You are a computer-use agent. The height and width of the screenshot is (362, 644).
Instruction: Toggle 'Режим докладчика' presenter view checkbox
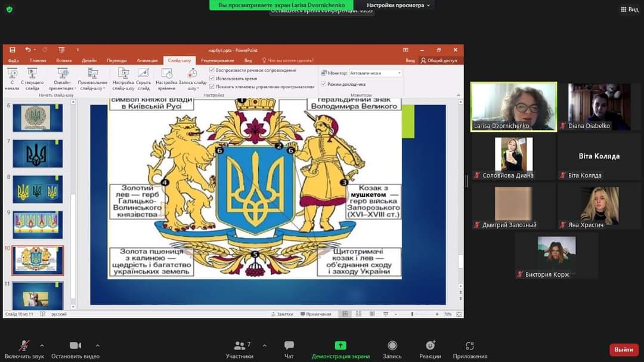pos(324,84)
